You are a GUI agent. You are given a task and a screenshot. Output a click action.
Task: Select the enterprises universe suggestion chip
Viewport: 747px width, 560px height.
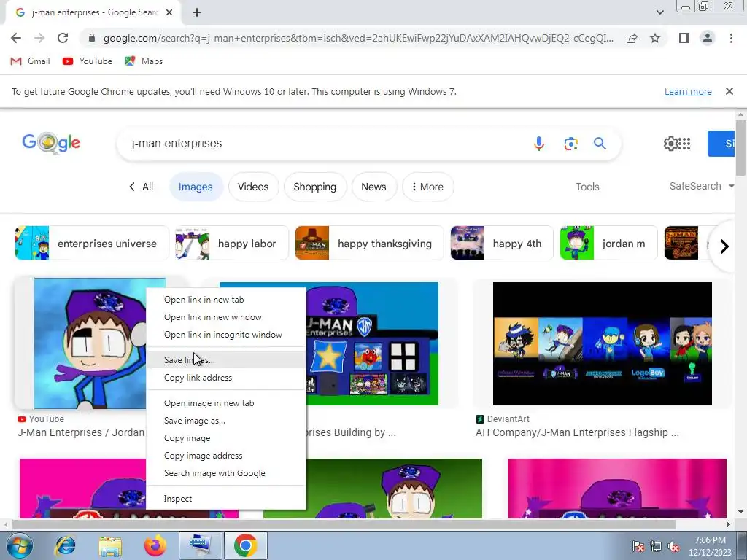[92, 244]
